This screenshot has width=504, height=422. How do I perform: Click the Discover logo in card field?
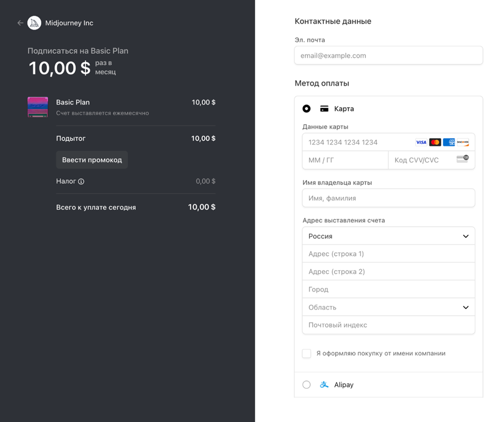pos(463,142)
